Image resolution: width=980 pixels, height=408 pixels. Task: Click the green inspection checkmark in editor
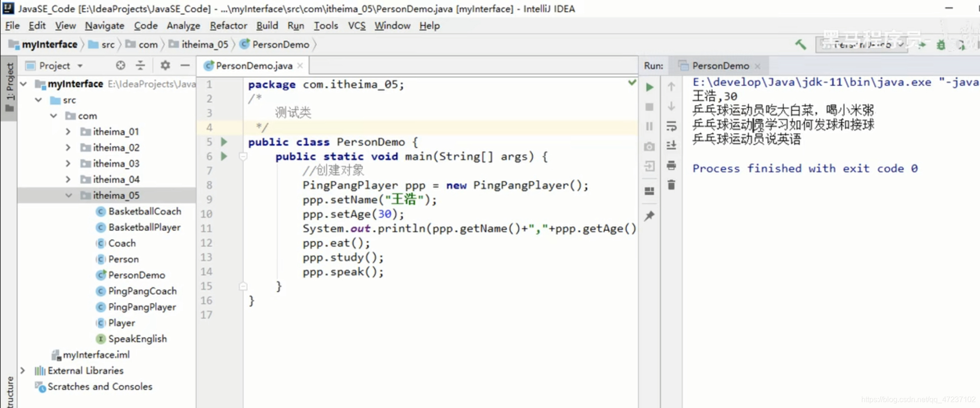tap(632, 83)
